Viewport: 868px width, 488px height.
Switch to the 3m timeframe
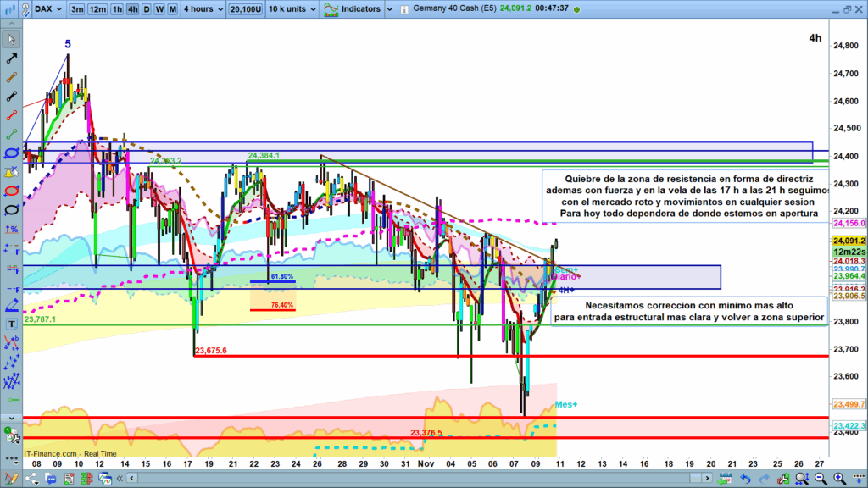pos(77,9)
